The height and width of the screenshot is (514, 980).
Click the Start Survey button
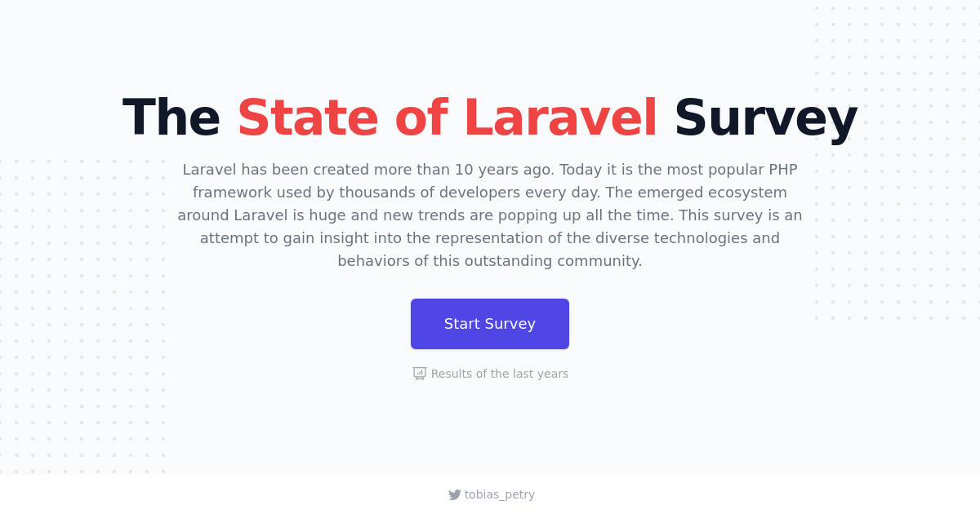(490, 324)
